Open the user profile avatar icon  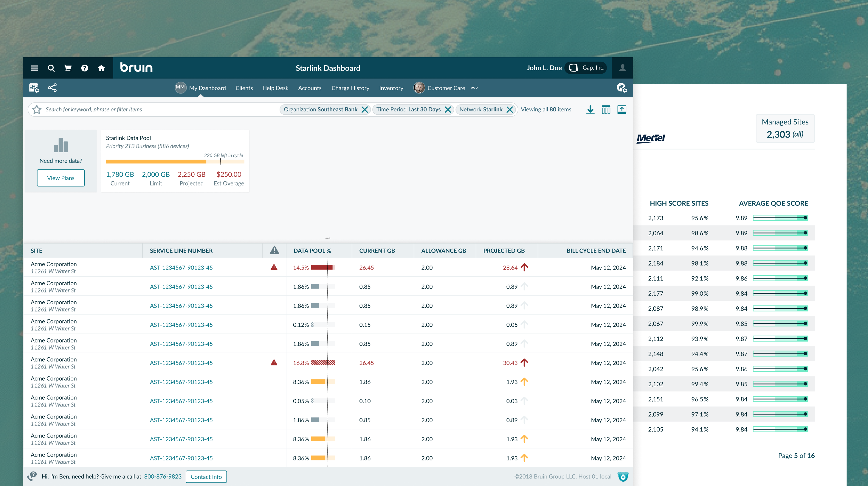[x=622, y=68]
